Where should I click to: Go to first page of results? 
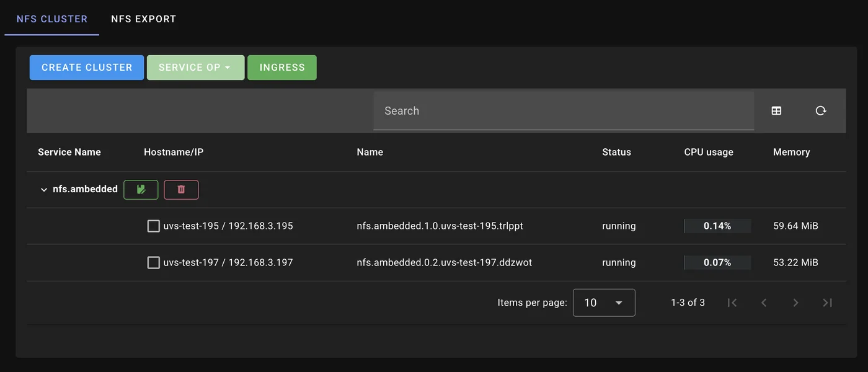[732, 303]
